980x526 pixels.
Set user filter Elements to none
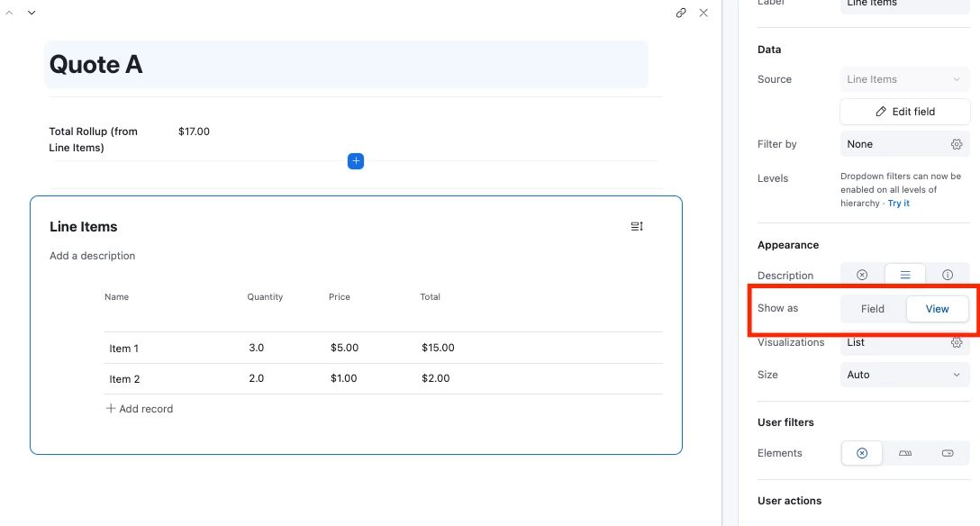pos(862,453)
